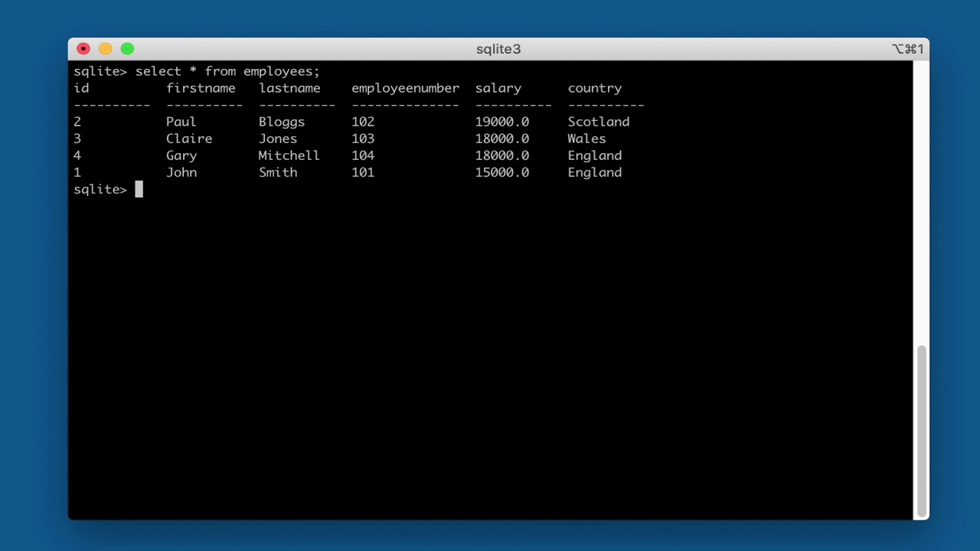The image size is (980, 551).
Task: Click the terminal scrollbar thumb
Action: click(922, 431)
